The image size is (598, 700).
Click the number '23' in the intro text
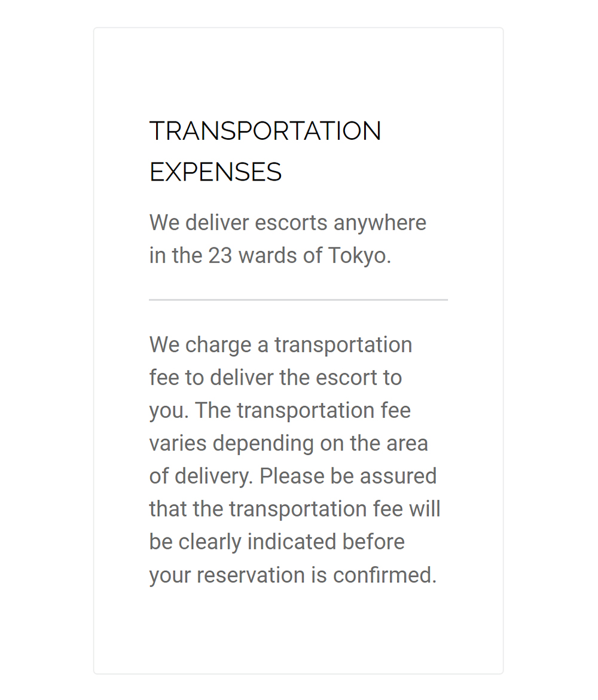tap(220, 256)
